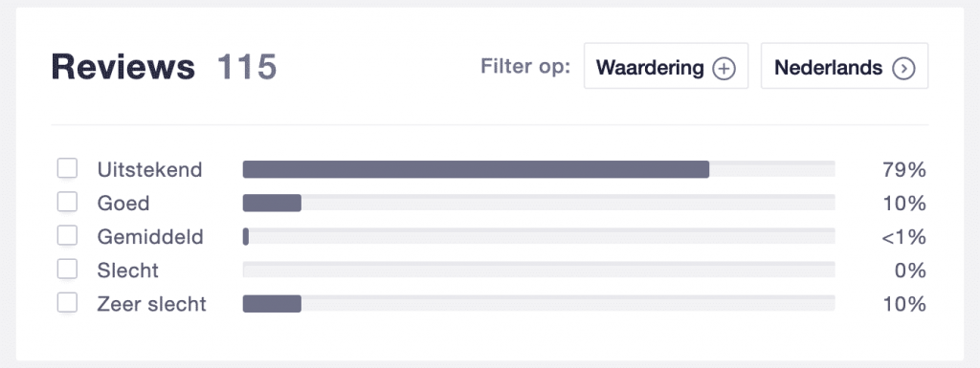Select the Zeer slecht checkbox
Screen dimensions: 980x368
coord(68,303)
